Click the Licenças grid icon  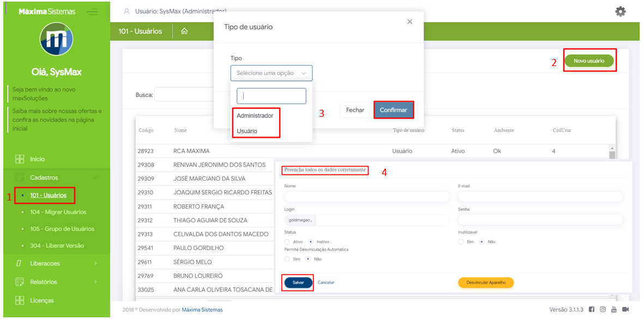(19, 301)
